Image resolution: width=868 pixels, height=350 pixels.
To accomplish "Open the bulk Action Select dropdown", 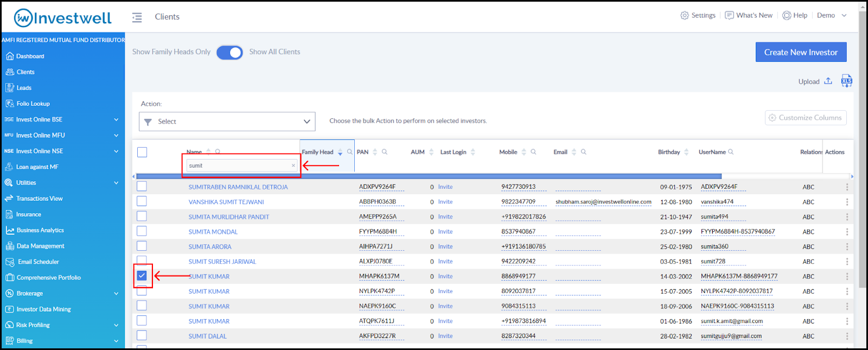I will click(x=227, y=122).
